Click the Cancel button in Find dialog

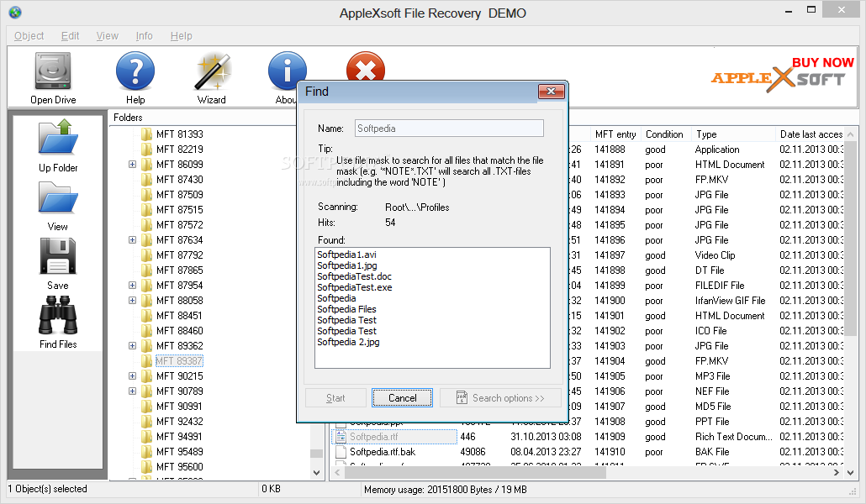402,398
